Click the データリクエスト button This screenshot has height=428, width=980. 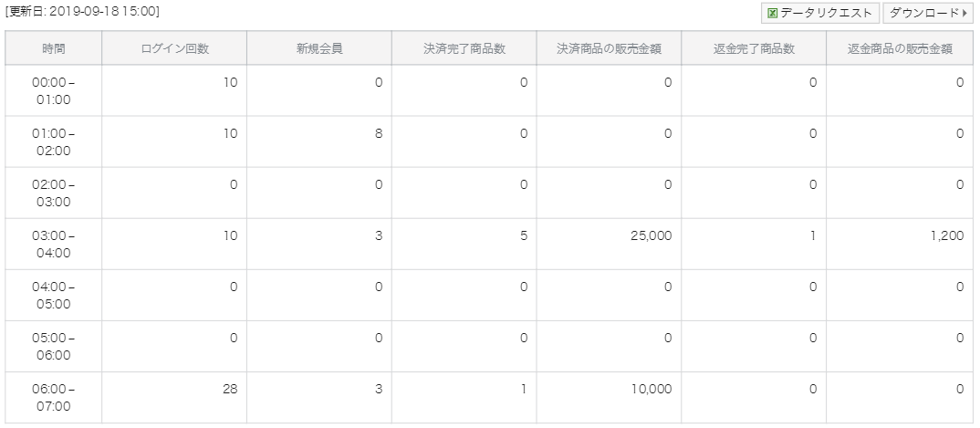coord(820,13)
